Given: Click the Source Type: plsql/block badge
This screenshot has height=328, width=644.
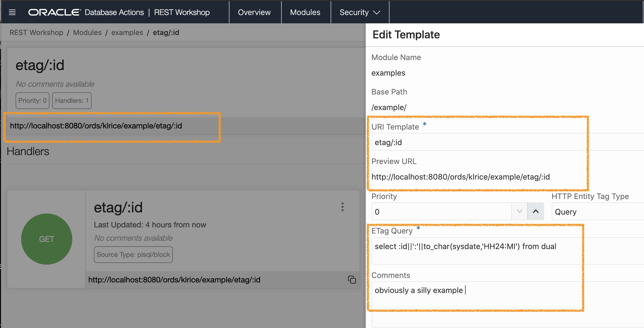Looking at the screenshot, I should click(133, 255).
